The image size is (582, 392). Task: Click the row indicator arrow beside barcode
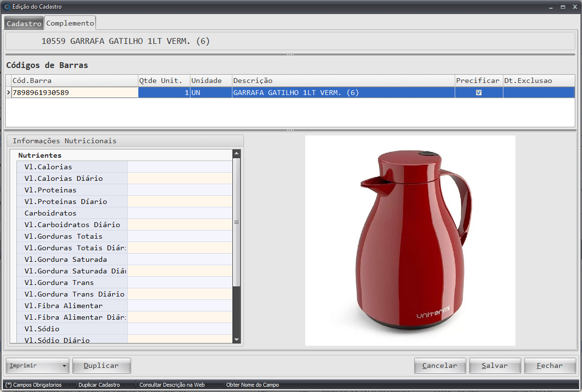click(8, 93)
